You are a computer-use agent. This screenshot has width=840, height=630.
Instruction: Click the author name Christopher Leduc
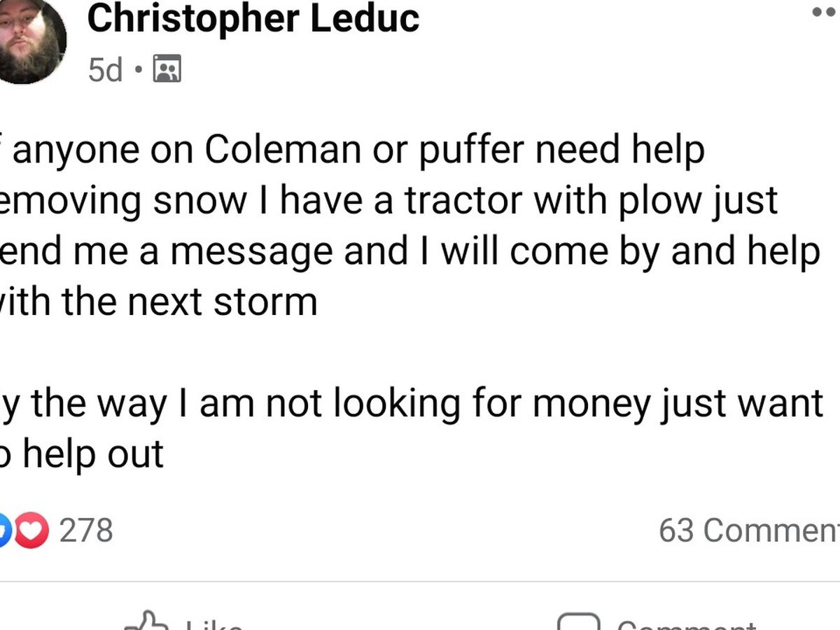coord(253,18)
